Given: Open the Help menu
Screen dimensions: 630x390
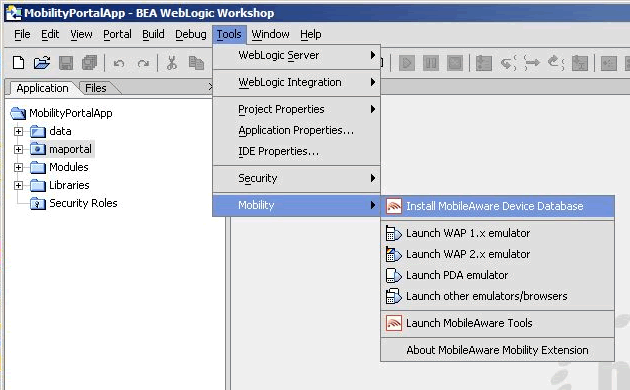Looking at the screenshot, I should point(311,35).
